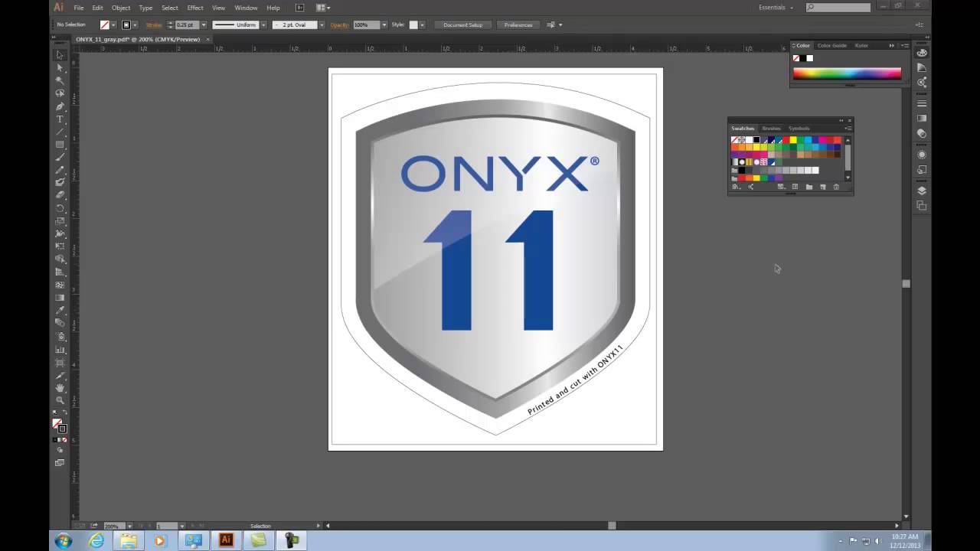980x551 pixels.
Task: Toggle drawing mode button in toolbox
Action: point(60,451)
